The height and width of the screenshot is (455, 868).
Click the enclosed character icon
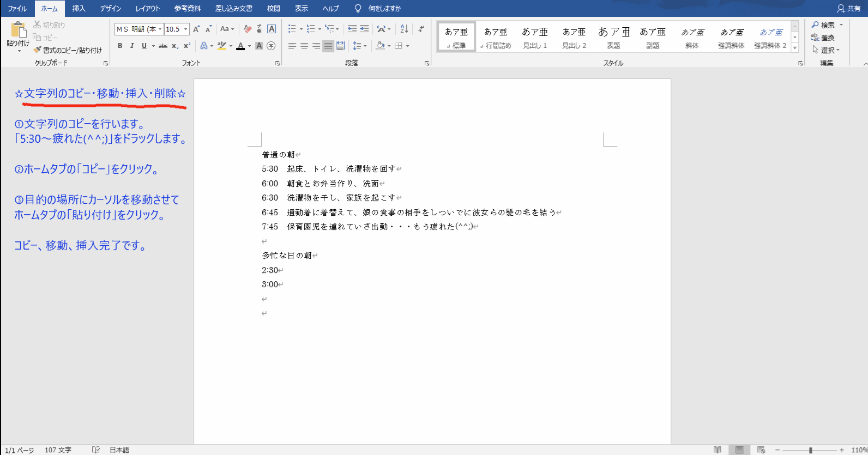[x=271, y=46]
